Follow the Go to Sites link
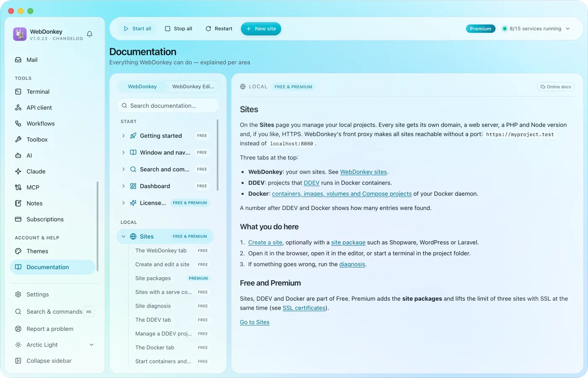The image size is (588, 378). coord(255,322)
